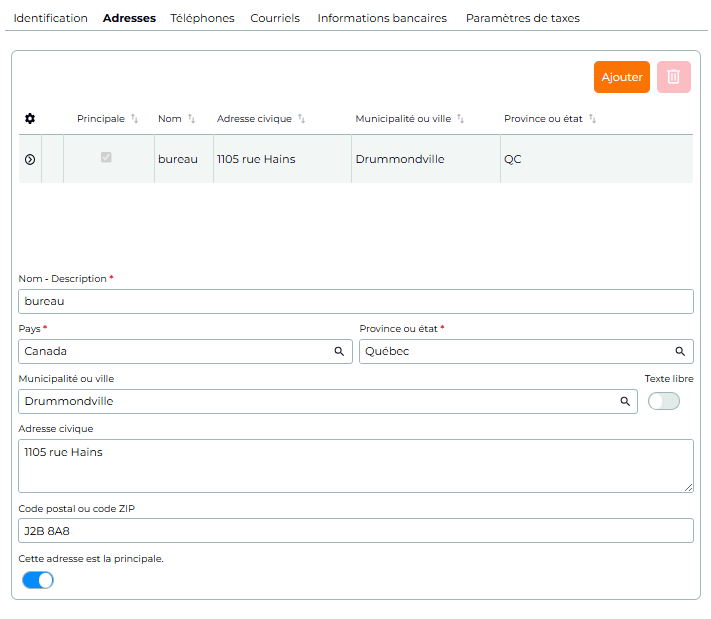The height and width of the screenshot is (619, 711).
Task: Click the orange Ajouter button
Action: [622, 77]
